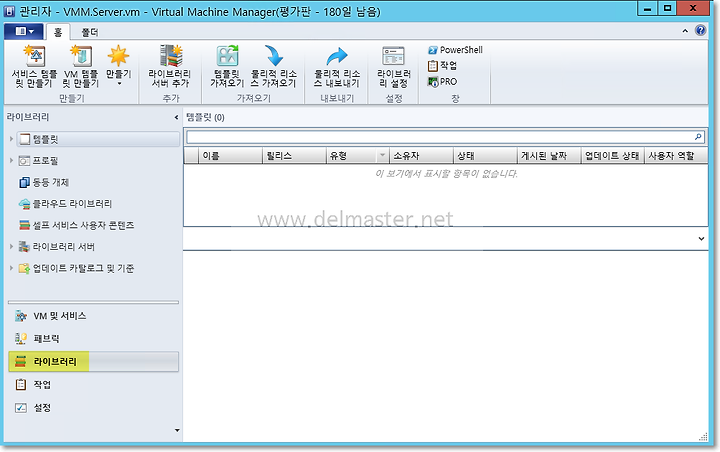Switch to the 폴더 ribbon tab
Image resolution: width=720 pixels, height=452 pixels.
point(90,32)
